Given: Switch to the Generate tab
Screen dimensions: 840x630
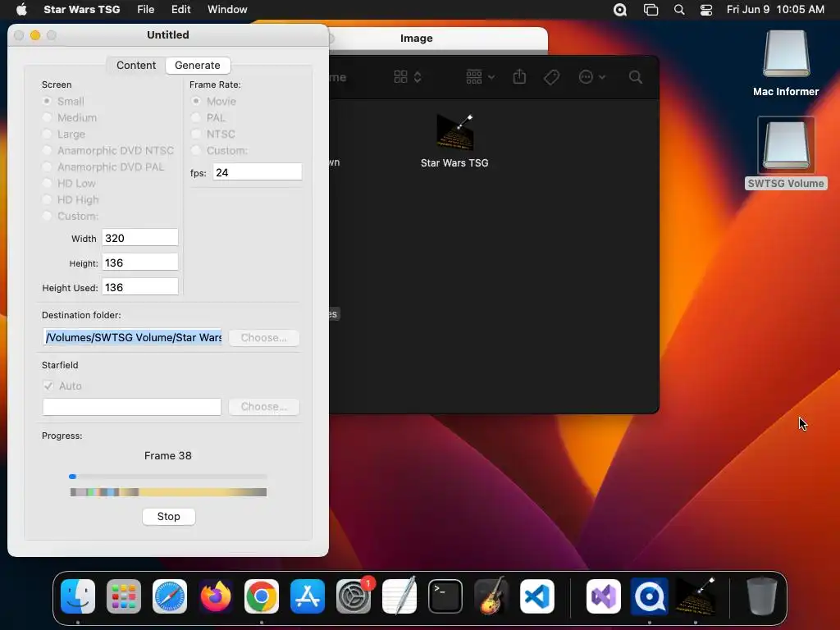Looking at the screenshot, I should click(198, 66).
